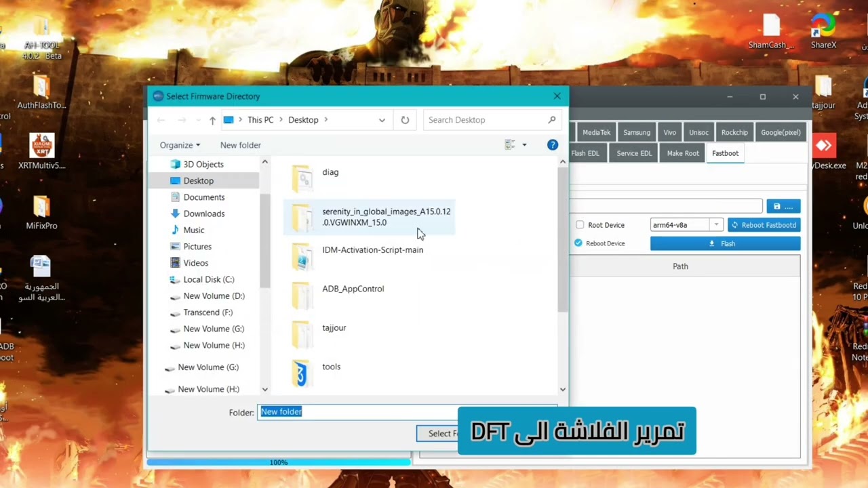Open the Service EDL tab
The image size is (868, 488).
634,153
